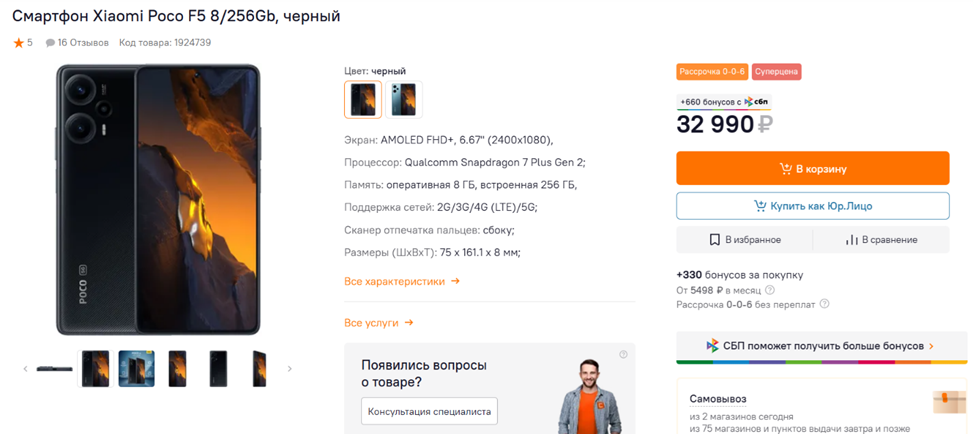
Task: Add to comparison with В сравнение
Action: [881, 240]
